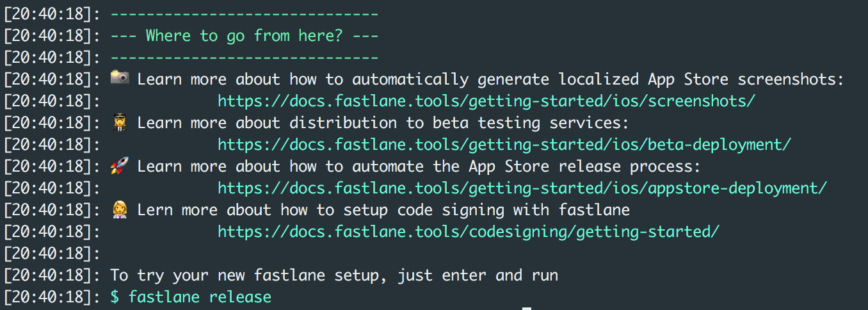The height and width of the screenshot is (310, 868).
Task: Click the camera emoji icon
Action: tap(120, 79)
